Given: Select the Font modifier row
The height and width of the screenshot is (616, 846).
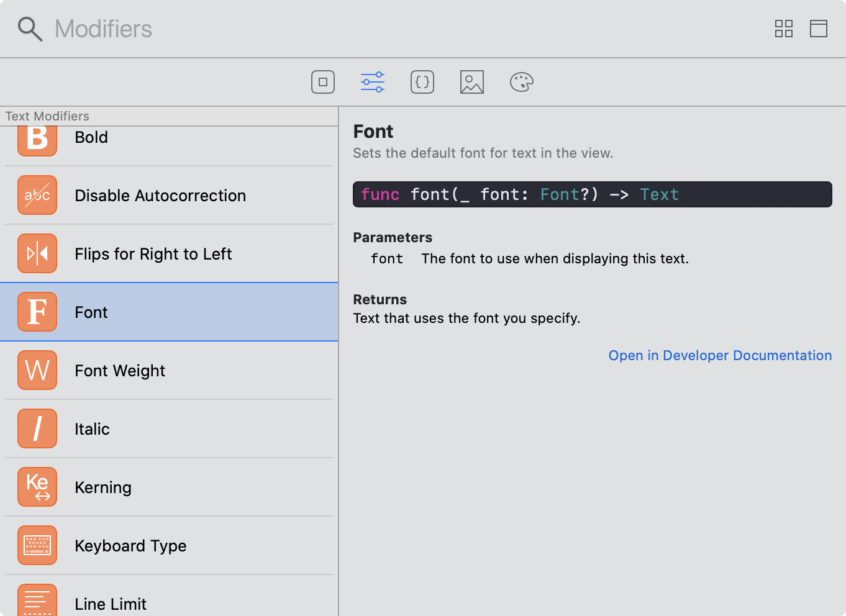Looking at the screenshot, I should coord(169,312).
